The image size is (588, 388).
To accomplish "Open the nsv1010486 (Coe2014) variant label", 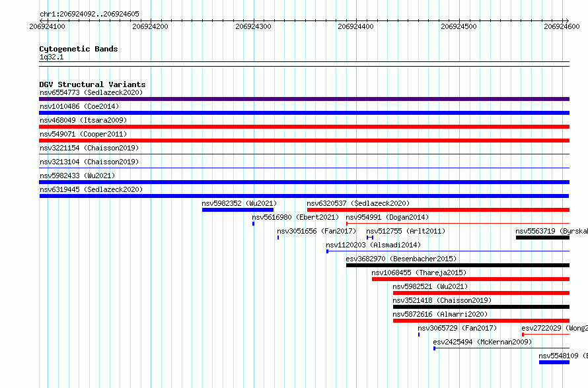I will coord(79,106).
